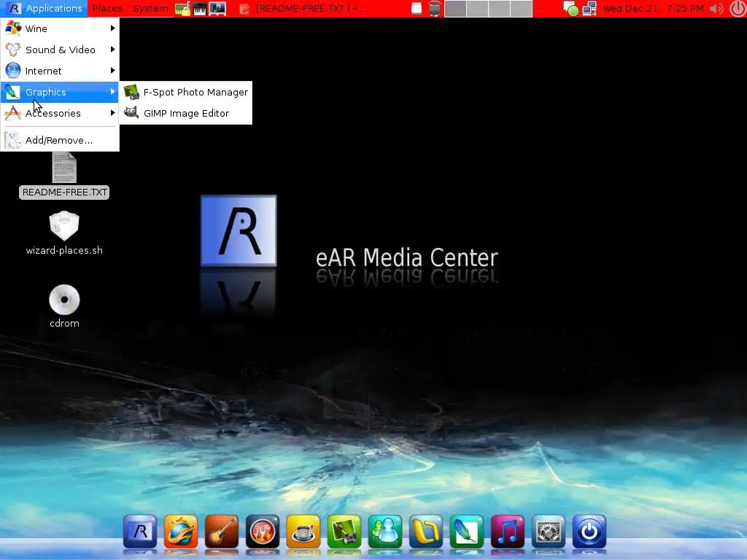Click the picture launcher in top panel
This screenshot has height=560, width=747.
[x=217, y=8]
